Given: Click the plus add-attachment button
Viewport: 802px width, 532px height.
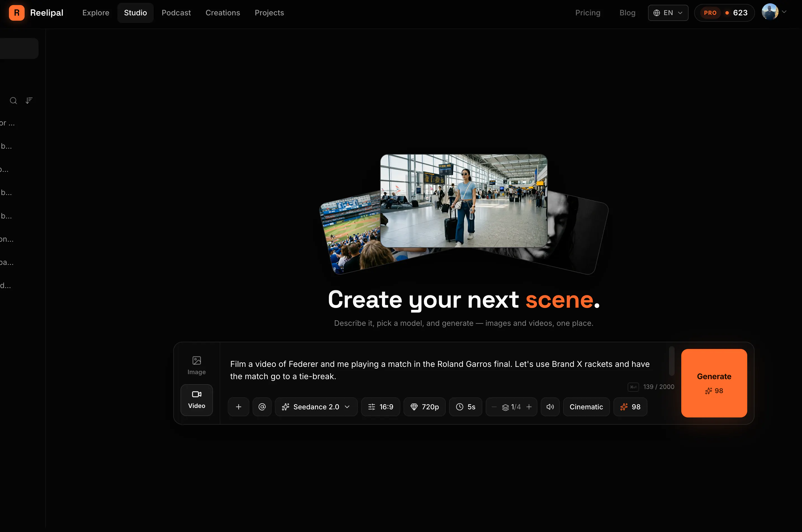Looking at the screenshot, I should 238,407.
